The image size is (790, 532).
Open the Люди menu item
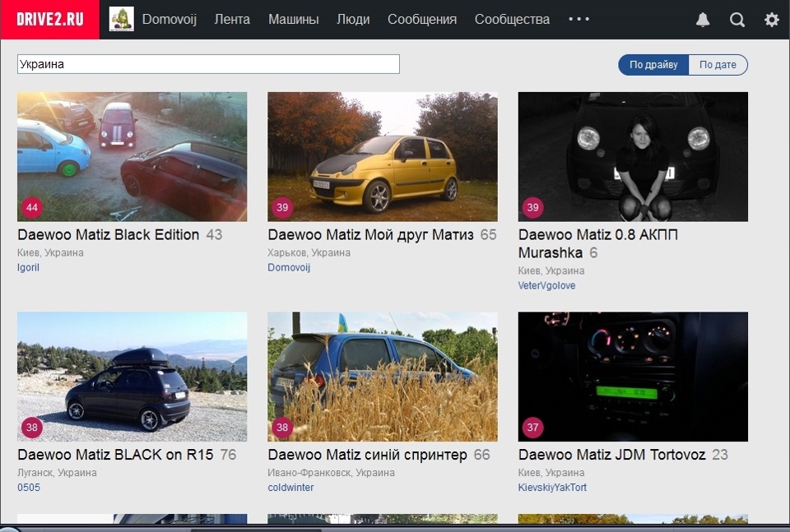[353, 19]
